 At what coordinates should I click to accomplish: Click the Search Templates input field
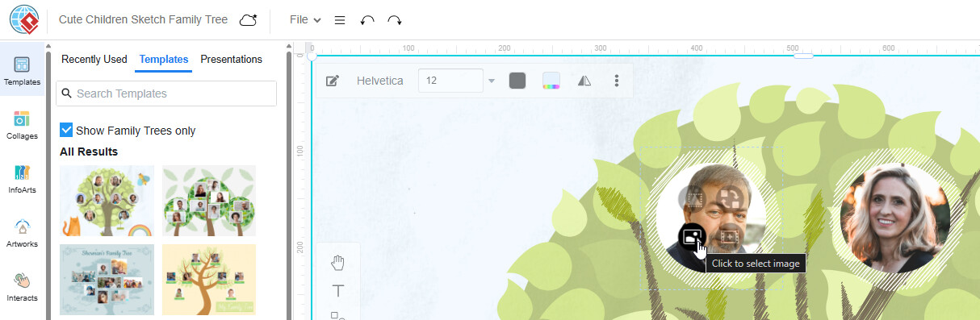click(x=166, y=94)
